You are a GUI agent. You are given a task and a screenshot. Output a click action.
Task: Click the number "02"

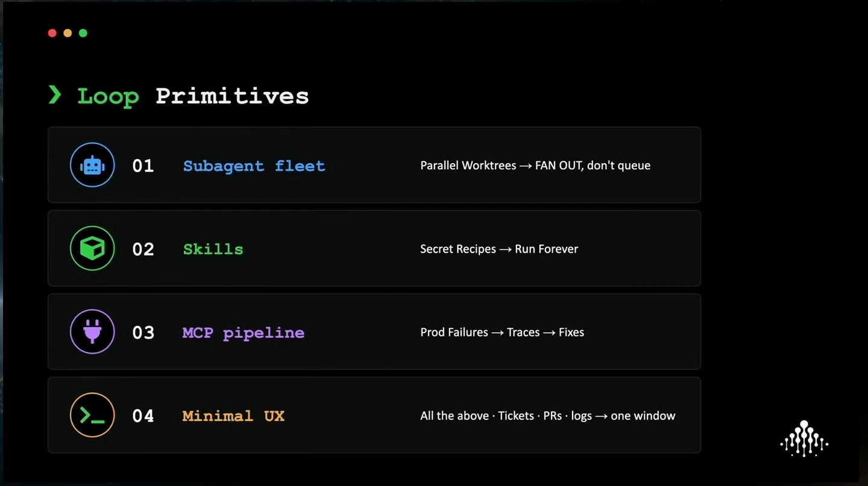[143, 249]
